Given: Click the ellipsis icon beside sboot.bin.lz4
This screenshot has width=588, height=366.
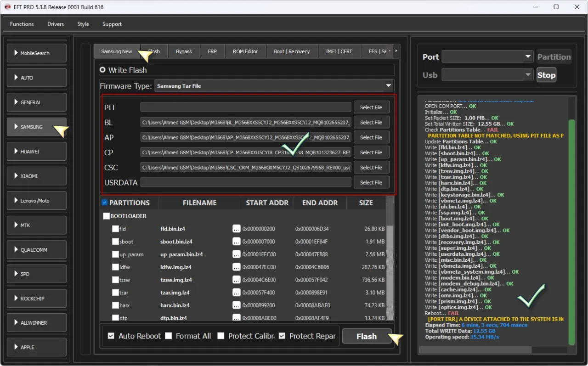Looking at the screenshot, I should [x=236, y=242].
